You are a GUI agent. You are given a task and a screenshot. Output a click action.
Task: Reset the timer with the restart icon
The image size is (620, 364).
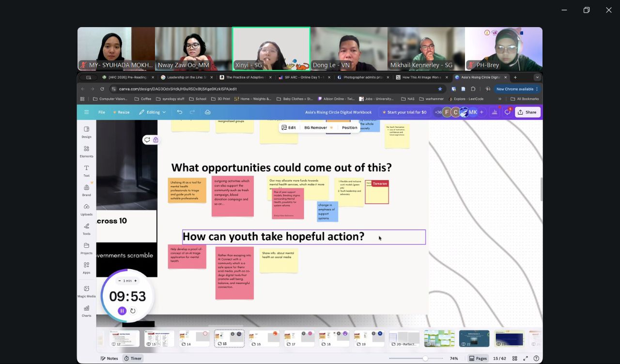pos(133,311)
